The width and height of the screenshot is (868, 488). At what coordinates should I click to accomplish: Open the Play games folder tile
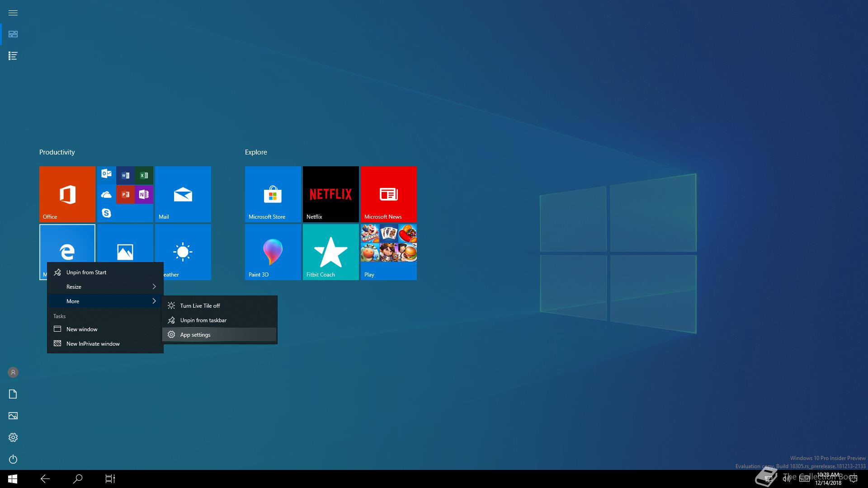point(389,252)
